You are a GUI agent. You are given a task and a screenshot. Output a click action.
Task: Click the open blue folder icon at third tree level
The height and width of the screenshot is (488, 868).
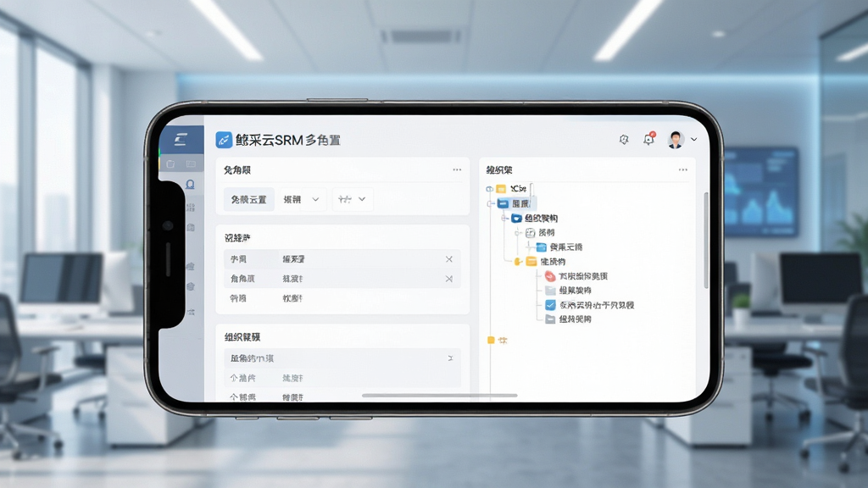pos(516,218)
